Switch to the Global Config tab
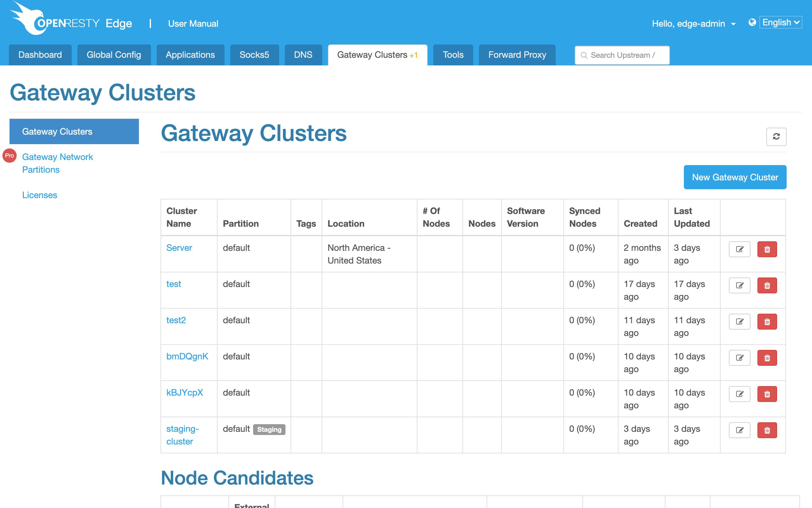812x508 pixels. pos(114,55)
